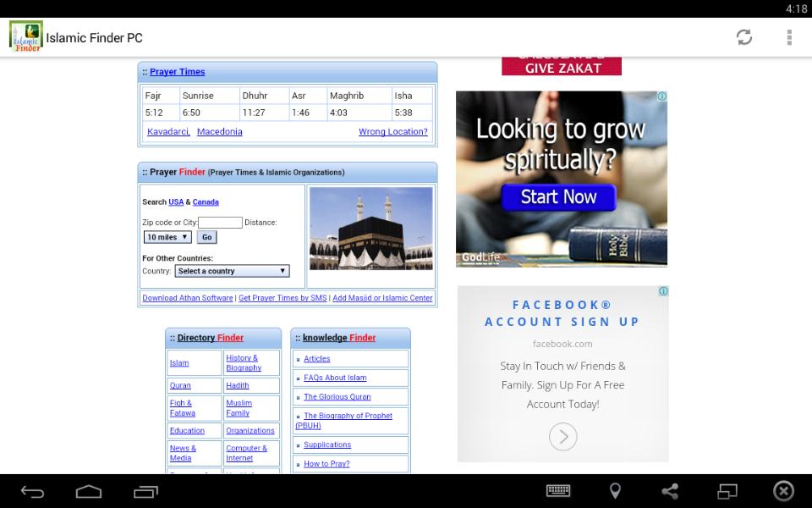Open the How to Pray? link

coord(326,464)
